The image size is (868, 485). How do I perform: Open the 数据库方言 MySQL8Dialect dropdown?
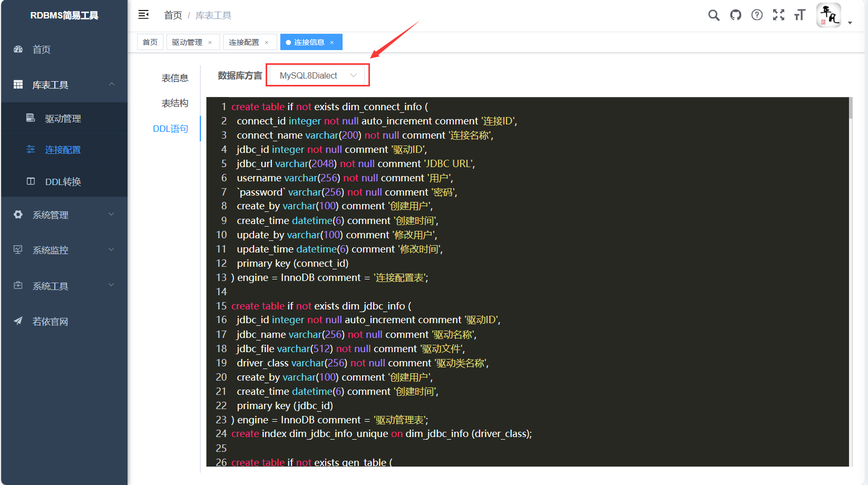[317, 75]
